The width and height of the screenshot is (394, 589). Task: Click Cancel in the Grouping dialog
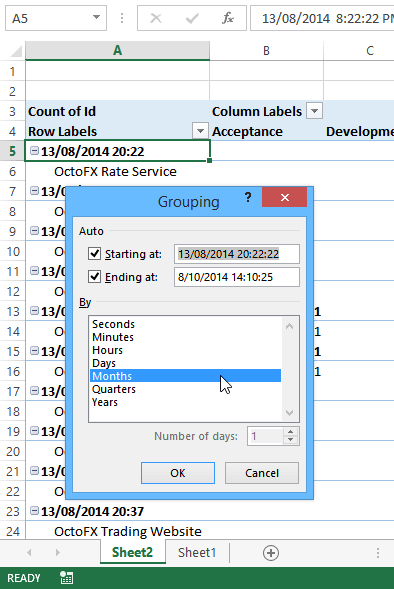(x=262, y=473)
